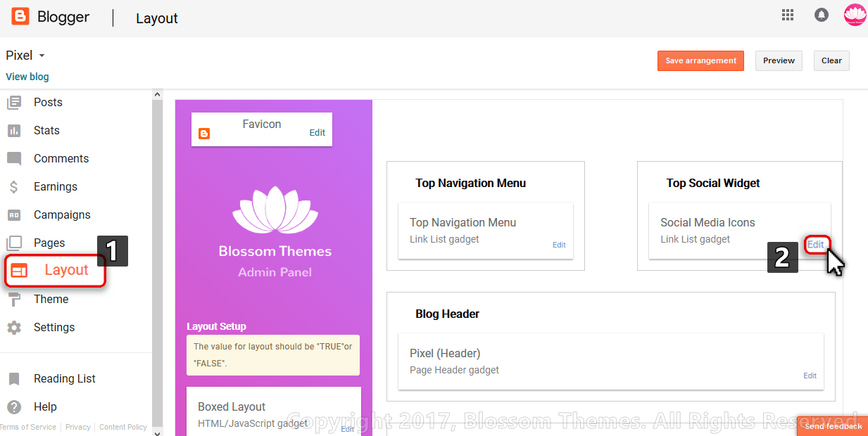
Task: Edit the Favicon gadget
Action: point(317,133)
